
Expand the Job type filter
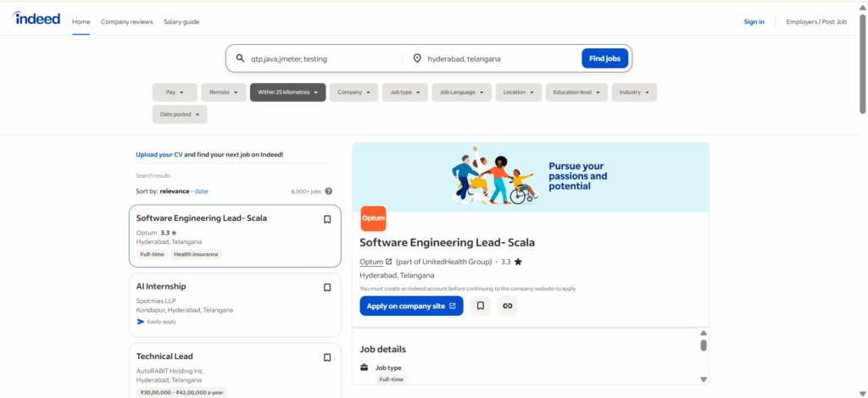[x=405, y=92]
